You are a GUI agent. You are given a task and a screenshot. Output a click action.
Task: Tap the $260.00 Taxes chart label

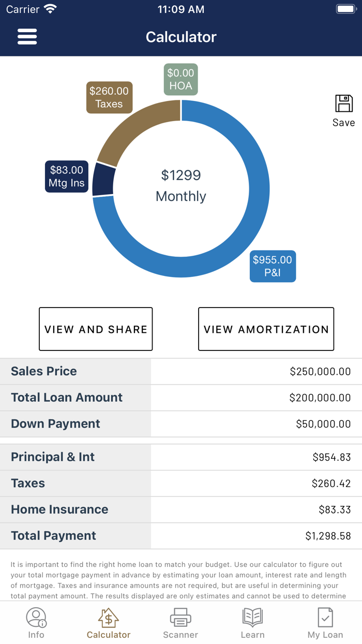(109, 97)
